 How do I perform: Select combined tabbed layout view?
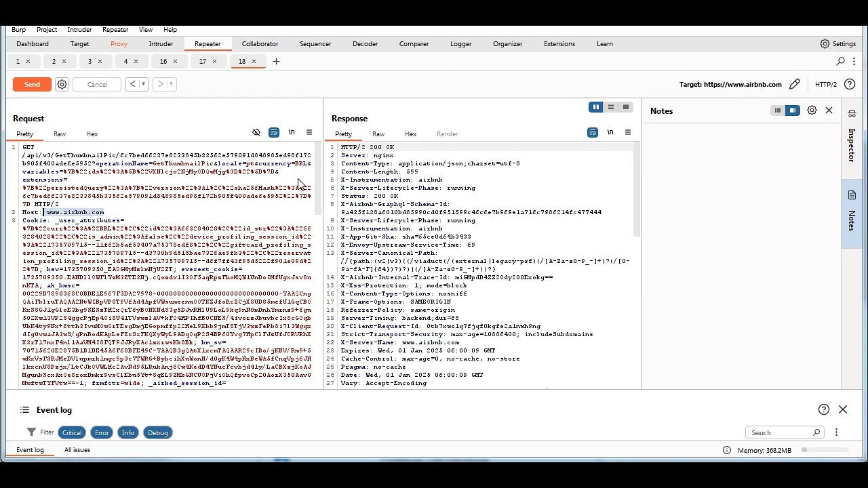pos(626,107)
